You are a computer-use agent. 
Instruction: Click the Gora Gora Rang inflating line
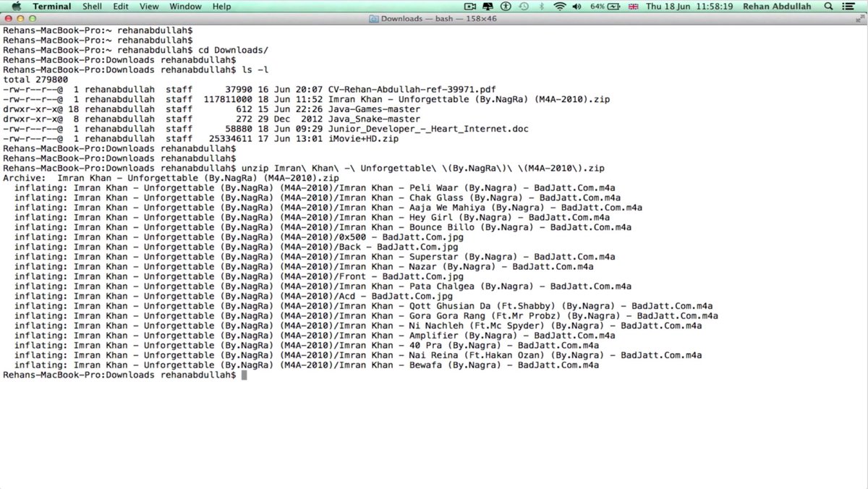pos(366,315)
